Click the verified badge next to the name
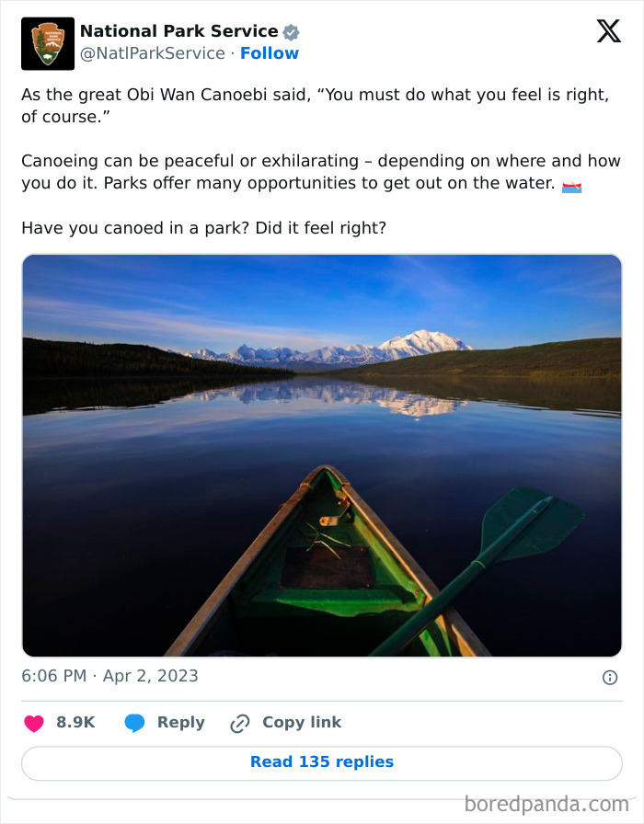644x824 pixels. 291,30
